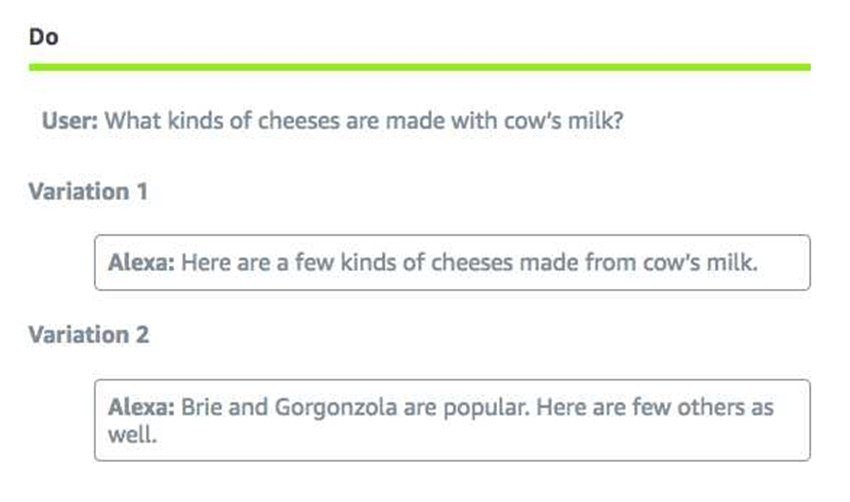Click the word "popular." in Variation 2
Viewport: 850px width, 502px height.
pyautogui.click(x=486, y=407)
